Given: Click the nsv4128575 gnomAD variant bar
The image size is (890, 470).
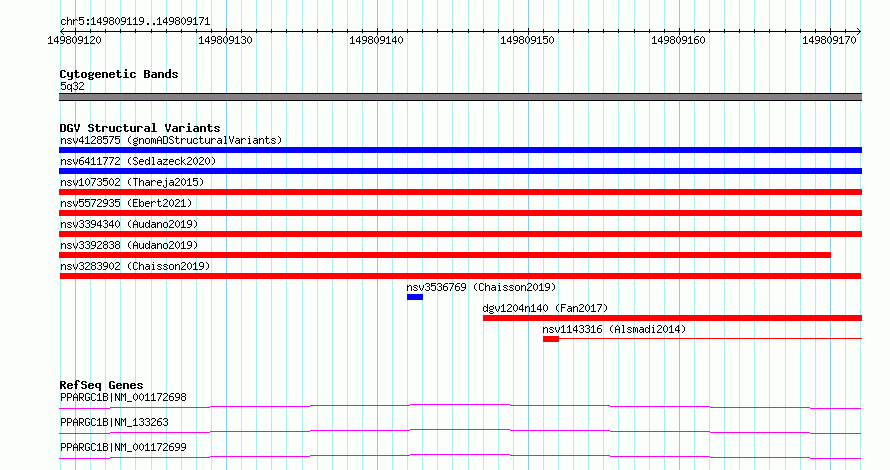Looking at the screenshot, I should (460, 150).
